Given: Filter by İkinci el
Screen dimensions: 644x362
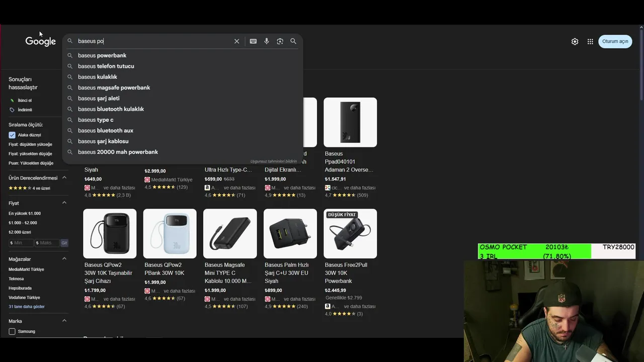Looking at the screenshot, I should point(25,101).
